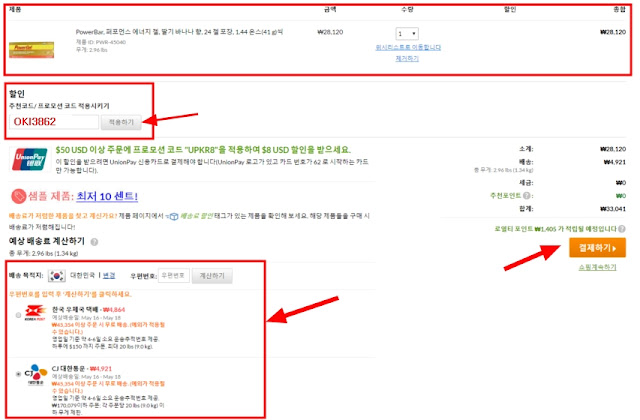Click the PowerBar product title text
Image resolution: width=640 pixels, height=420 pixels.
coord(179,32)
